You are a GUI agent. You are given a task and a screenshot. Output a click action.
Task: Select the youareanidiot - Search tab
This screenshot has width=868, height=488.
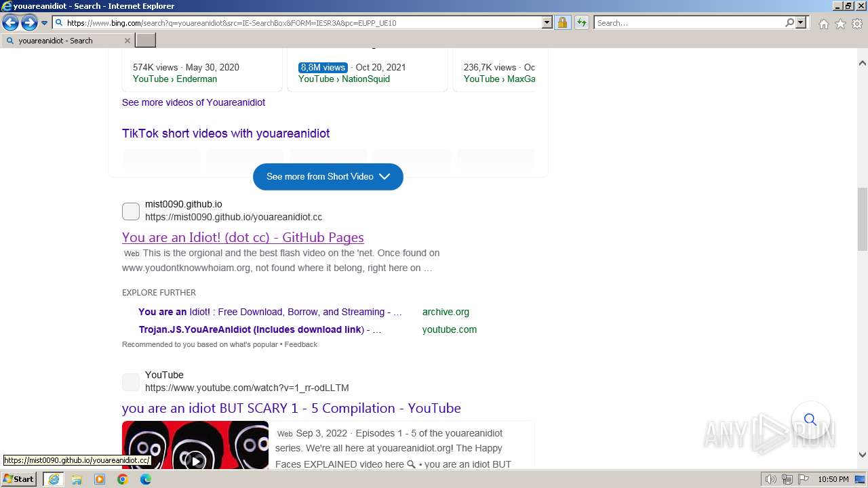point(66,41)
